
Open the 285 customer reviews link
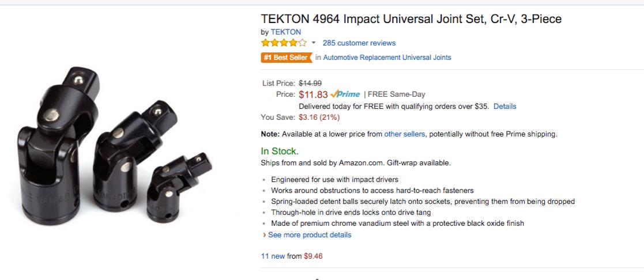(x=359, y=43)
